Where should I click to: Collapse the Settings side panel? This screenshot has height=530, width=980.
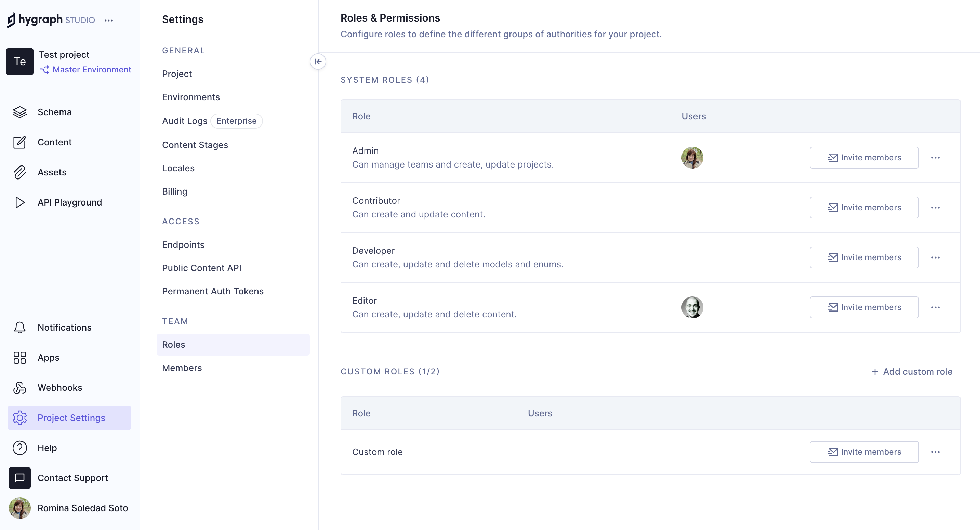[318, 61]
